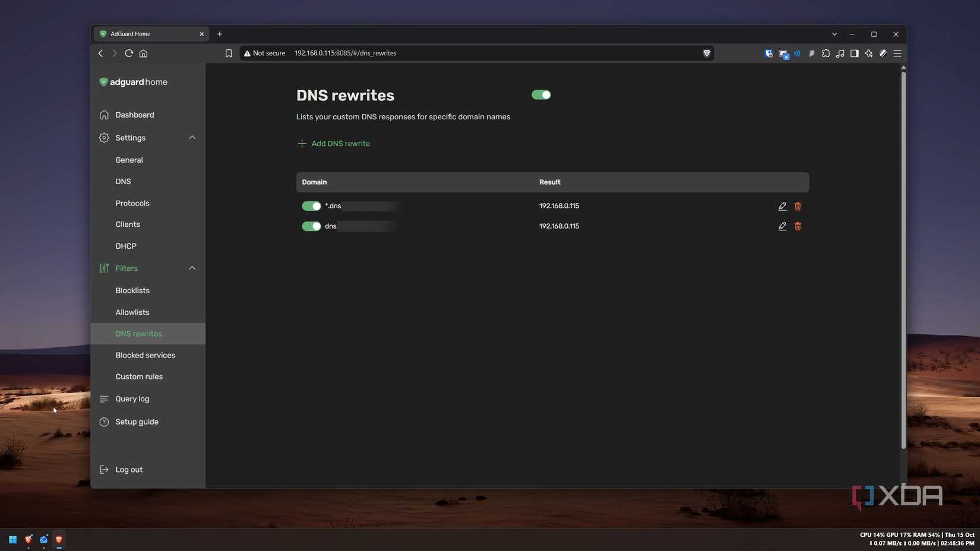Open the browser home page icon
This screenshot has width=980, height=551.
(143, 53)
